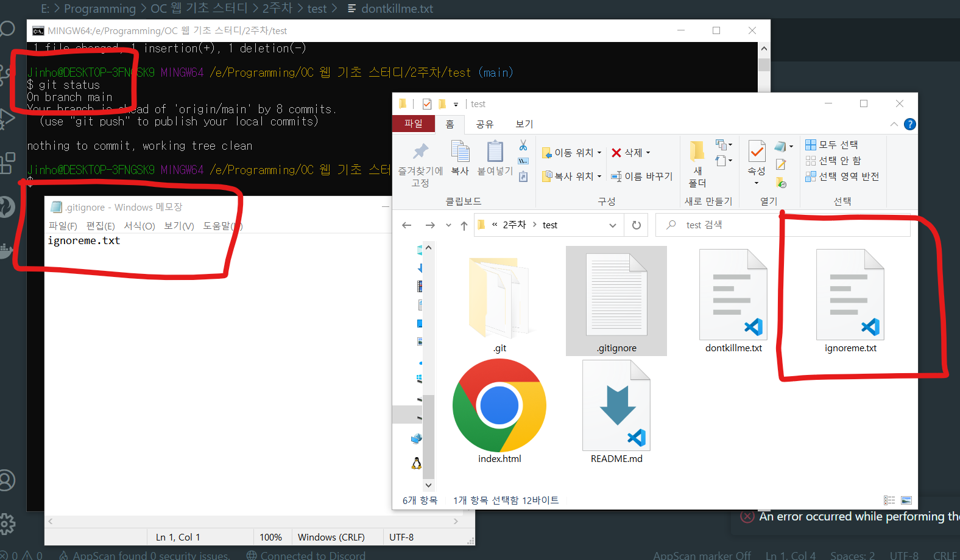Click Notepad text area with ignoreme.txt
Screen dimensions: 960x560
point(84,241)
